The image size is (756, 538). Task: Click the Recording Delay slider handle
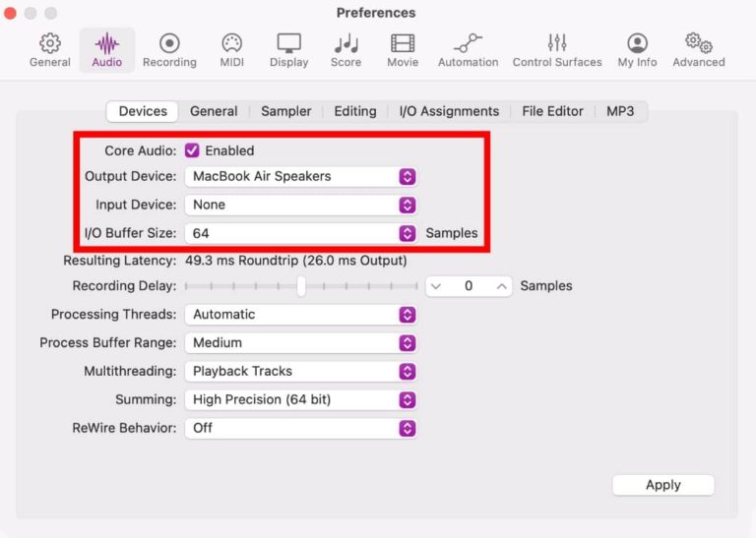tap(301, 286)
